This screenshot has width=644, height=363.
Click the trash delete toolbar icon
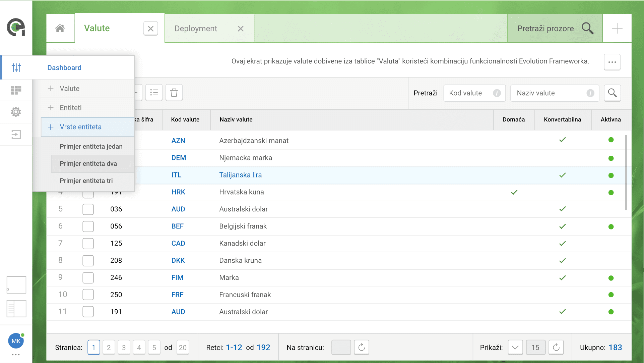[x=174, y=93]
